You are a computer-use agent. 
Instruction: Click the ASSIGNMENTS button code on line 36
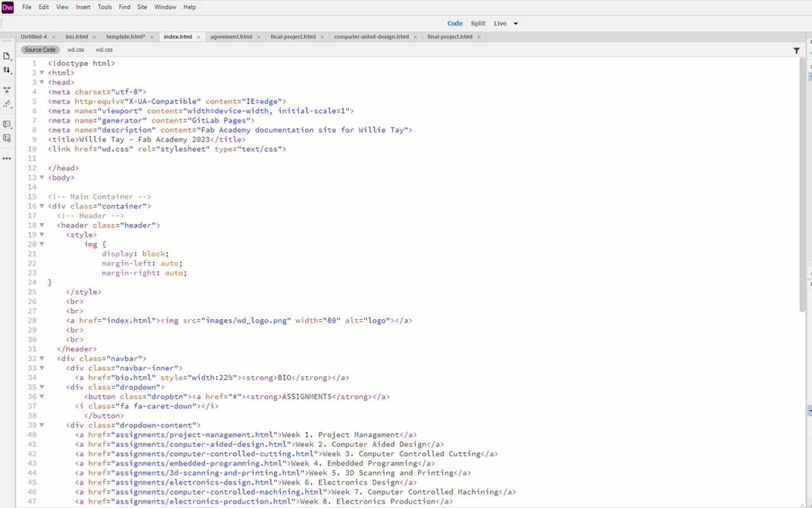[237, 397]
